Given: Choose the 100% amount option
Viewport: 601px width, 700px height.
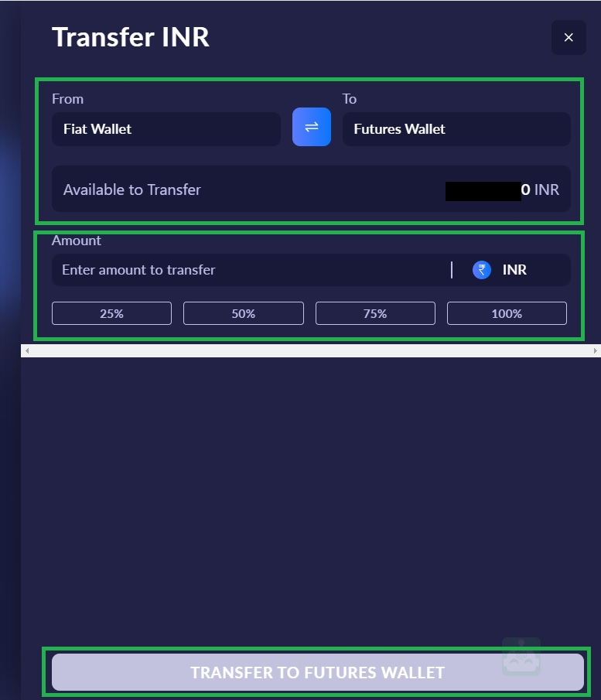Looking at the screenshot, I should (507, 313).
